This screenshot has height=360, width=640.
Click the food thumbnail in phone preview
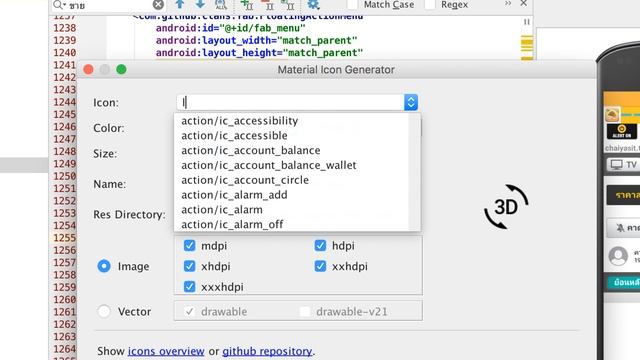point(612,115)
